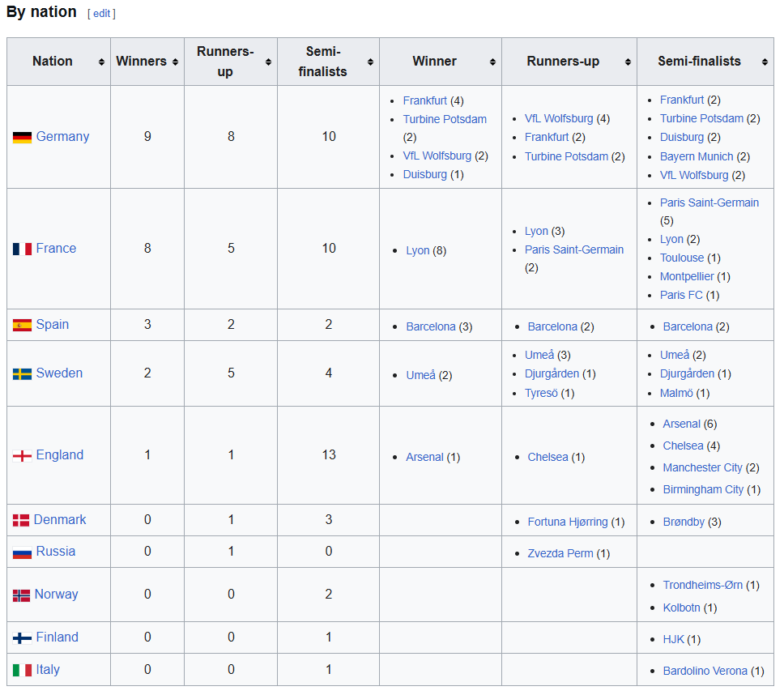The height and width of the screenshot is (695, 784).
Task: Open Turbine Potsdam link in Winner column
Action: tap(445, 120)
